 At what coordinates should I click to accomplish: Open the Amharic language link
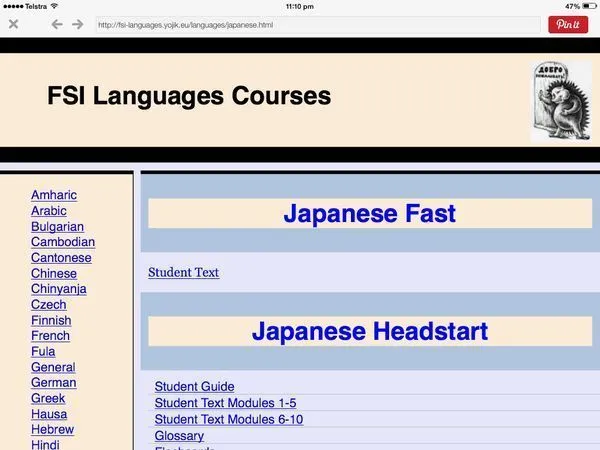pyautogui.click(x=54, y=195)
